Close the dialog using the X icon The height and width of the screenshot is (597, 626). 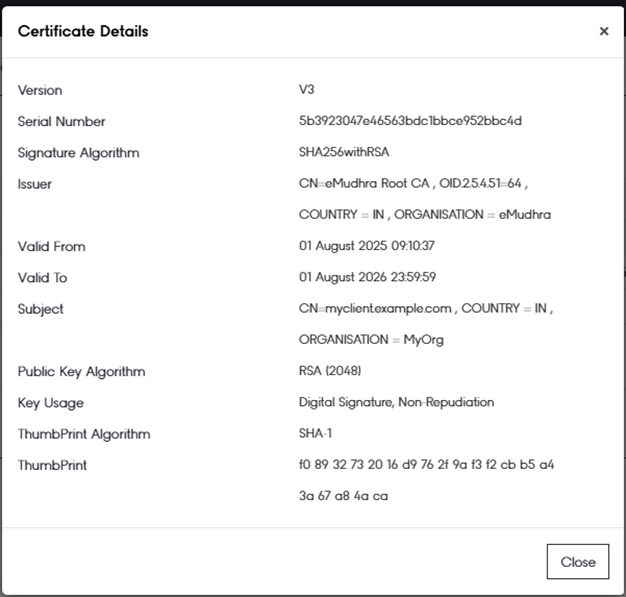coord(603,32)
